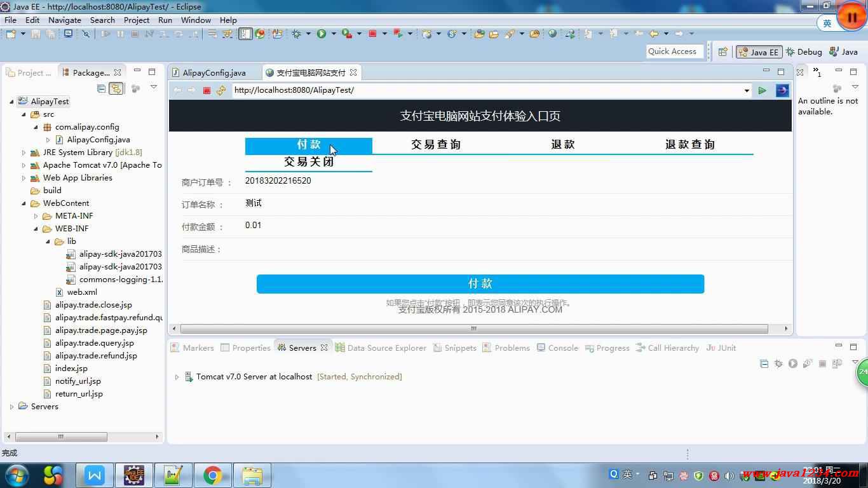Refresh the browser page icon
Screen dimensions: 868x488
[x=220, y=90]
